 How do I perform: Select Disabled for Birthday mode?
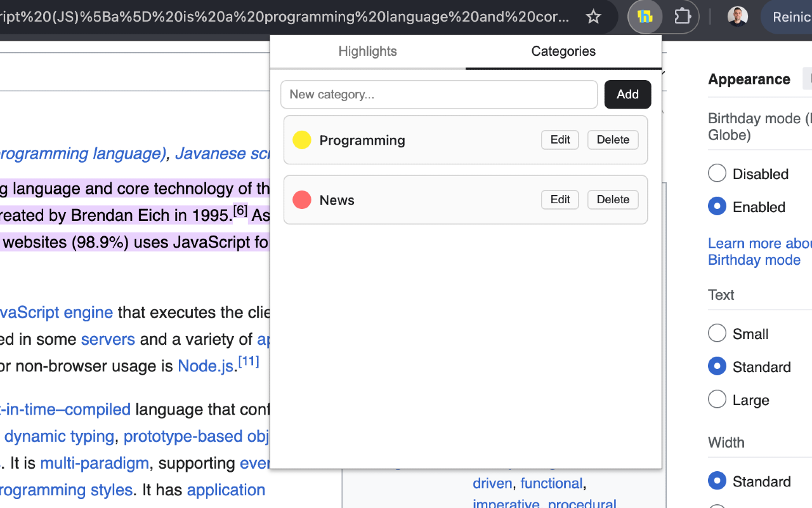(x=717, y=173)
